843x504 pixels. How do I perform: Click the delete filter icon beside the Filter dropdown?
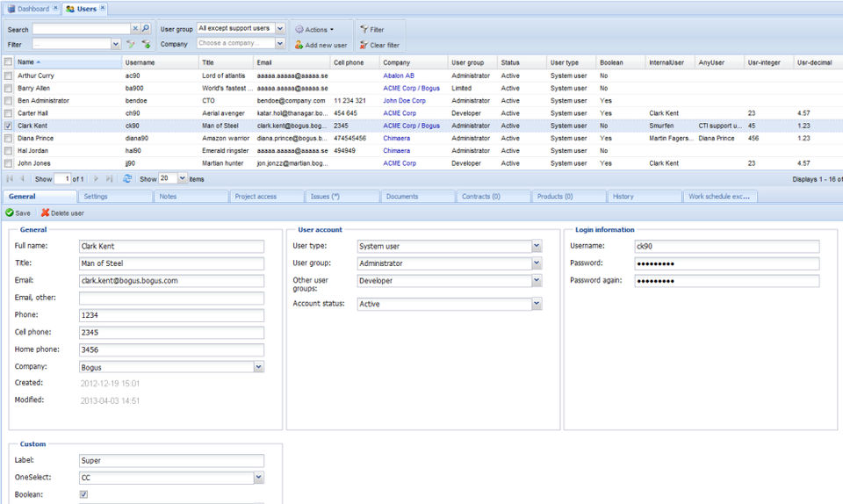146,44
